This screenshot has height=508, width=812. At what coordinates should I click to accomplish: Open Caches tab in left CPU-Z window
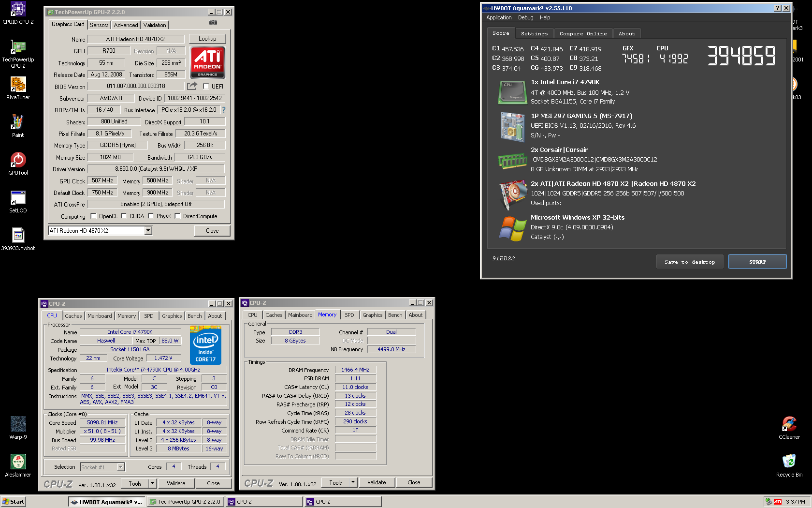coord(73,316)
